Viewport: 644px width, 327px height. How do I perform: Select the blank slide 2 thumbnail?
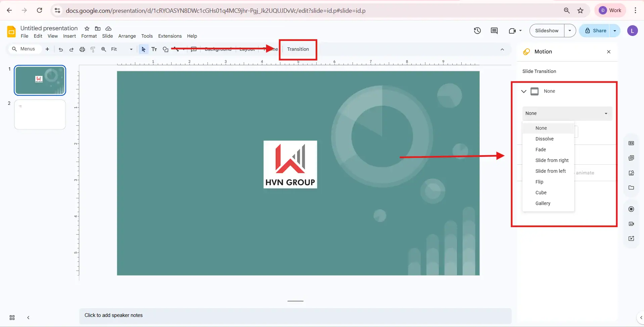[40, 115]
